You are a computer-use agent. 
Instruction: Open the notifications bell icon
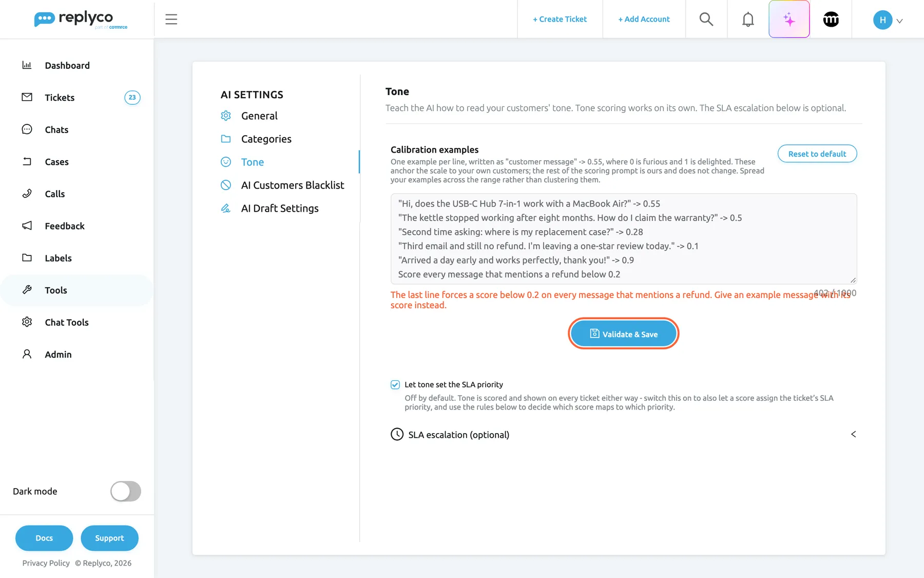[748, 19]
